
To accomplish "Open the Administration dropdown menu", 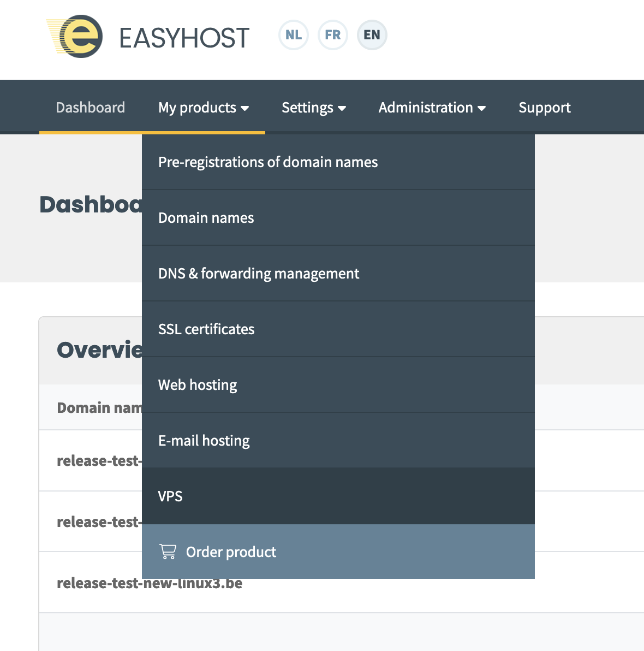I will click(432, 108).
